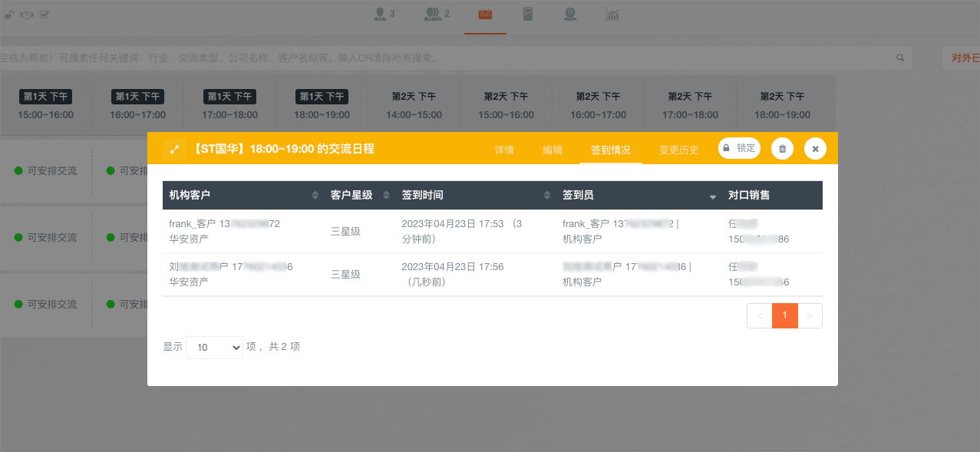The image size is (980, 452).
Task: Go to page 1 in pagination
Action: (x=784, y=315)
